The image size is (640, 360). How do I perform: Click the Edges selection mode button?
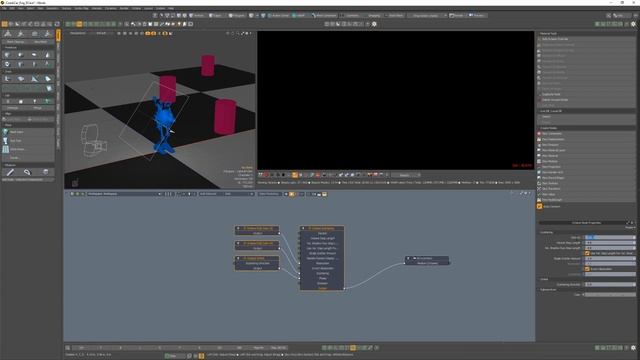click(x=215, y=16)
